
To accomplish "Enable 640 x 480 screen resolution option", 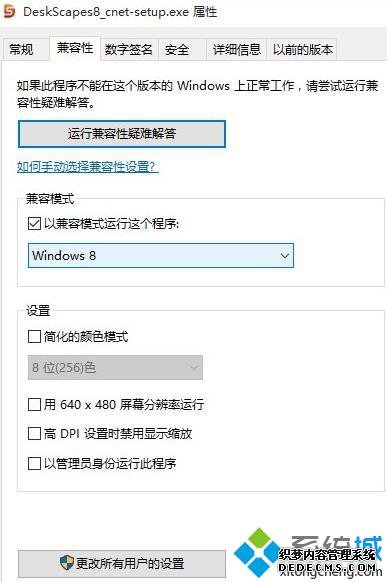I will (x=34, y=404).
